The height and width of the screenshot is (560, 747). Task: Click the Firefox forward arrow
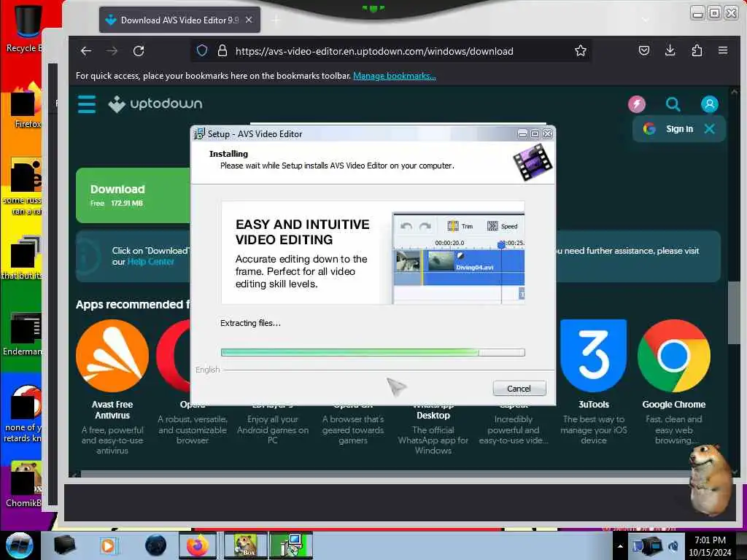[112, 51]
